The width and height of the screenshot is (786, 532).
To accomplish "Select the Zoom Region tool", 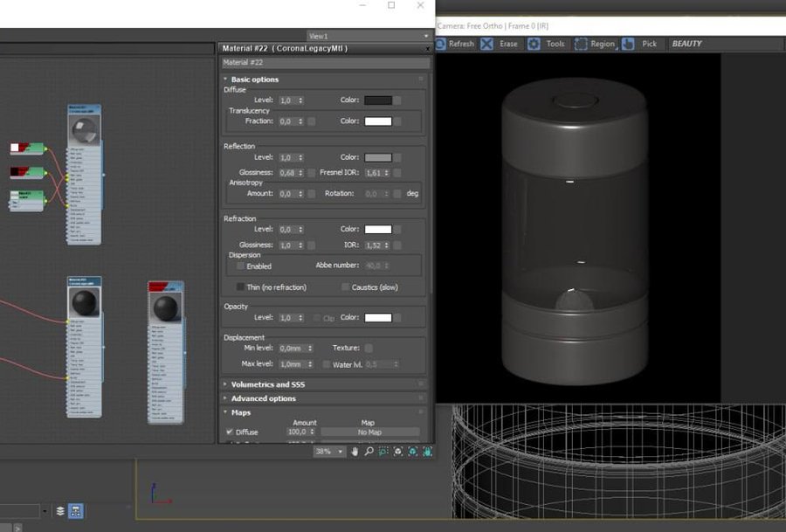I will pos(383,452).
